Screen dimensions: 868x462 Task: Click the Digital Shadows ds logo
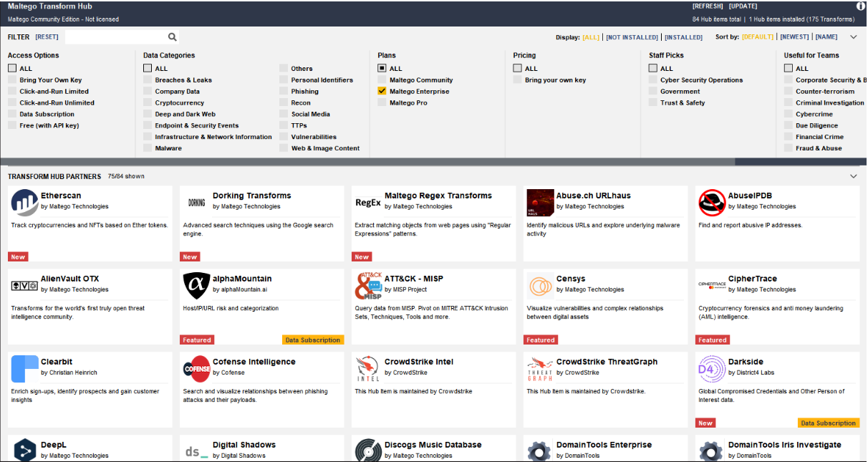tap(197, 451)
